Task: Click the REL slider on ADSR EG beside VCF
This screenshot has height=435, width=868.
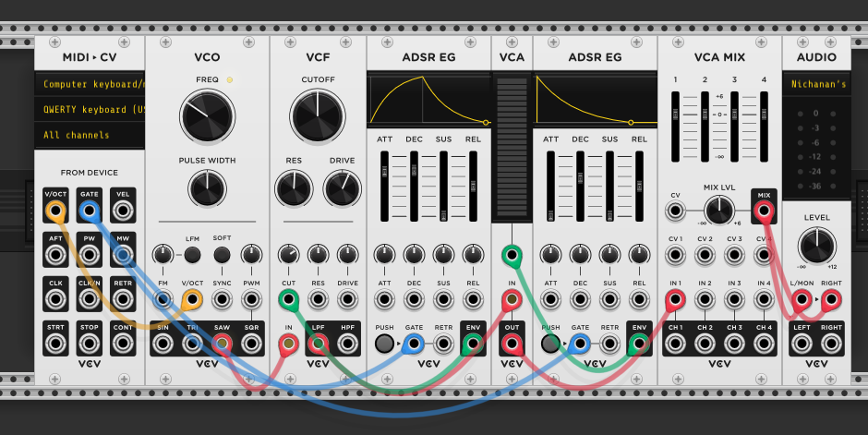Action: point(474,187)
